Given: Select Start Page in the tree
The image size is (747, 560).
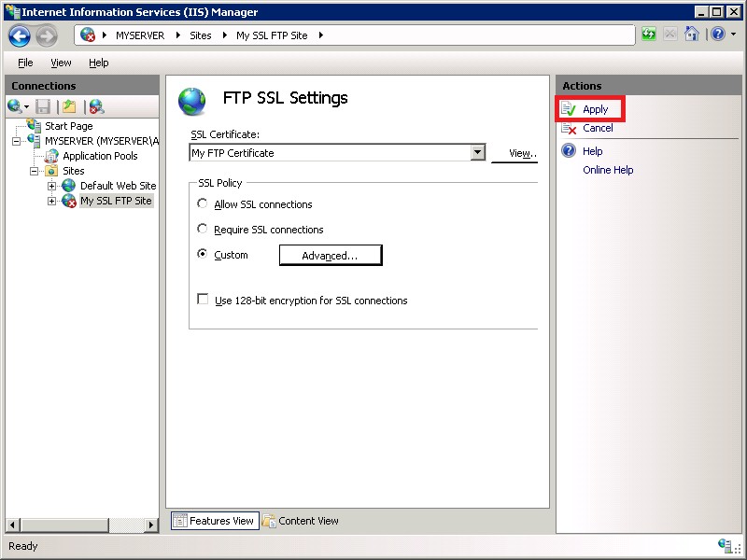Looking at the screenshot, I should click(68, 126).
